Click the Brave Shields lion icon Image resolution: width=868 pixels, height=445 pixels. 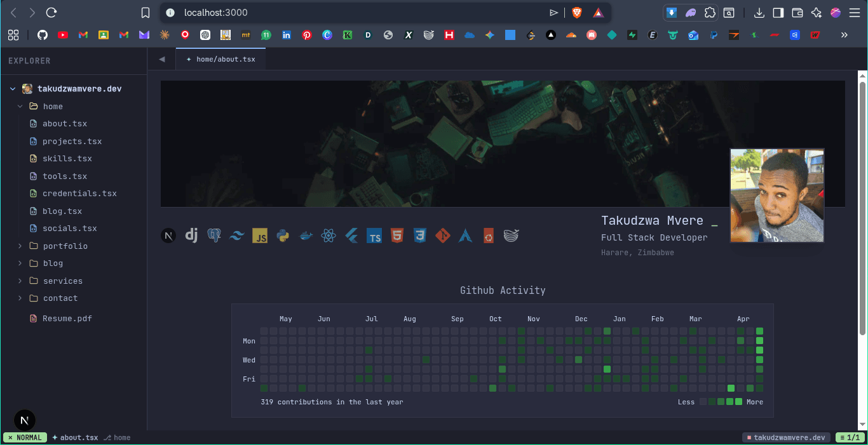[577, 13]
